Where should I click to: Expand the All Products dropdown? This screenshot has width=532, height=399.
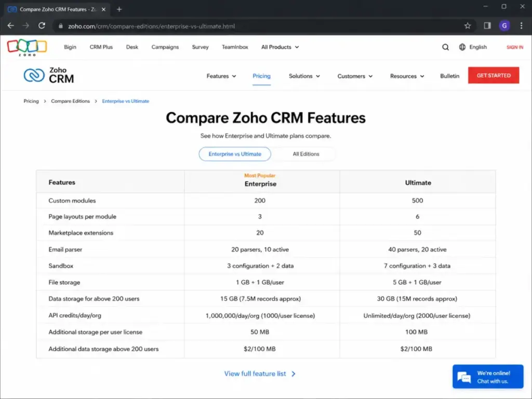(280, 47)
